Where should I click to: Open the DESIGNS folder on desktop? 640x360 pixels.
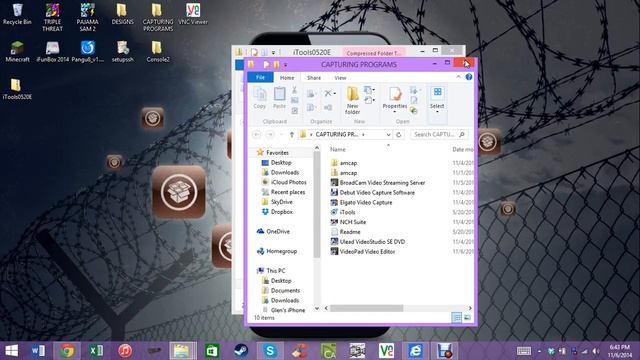(122, 14)
